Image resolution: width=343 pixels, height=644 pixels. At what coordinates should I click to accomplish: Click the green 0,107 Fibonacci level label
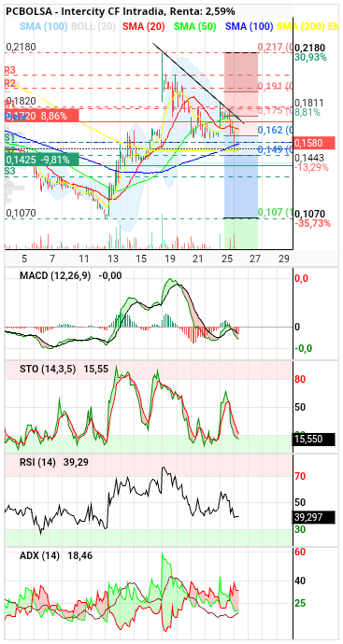click(x=275, y=213)
